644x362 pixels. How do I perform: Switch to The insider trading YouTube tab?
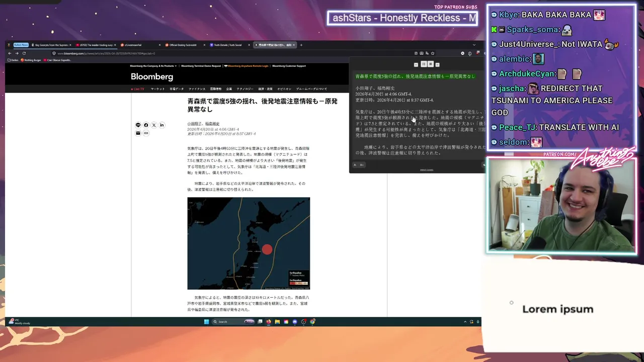[x=95, y=45]
